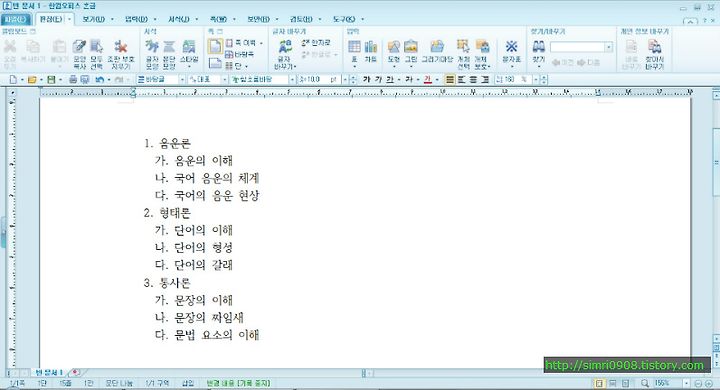Viewport: 720px width, 390px height.
Task: Select left paragraph alignment
Action: click(x=461, y=79)
